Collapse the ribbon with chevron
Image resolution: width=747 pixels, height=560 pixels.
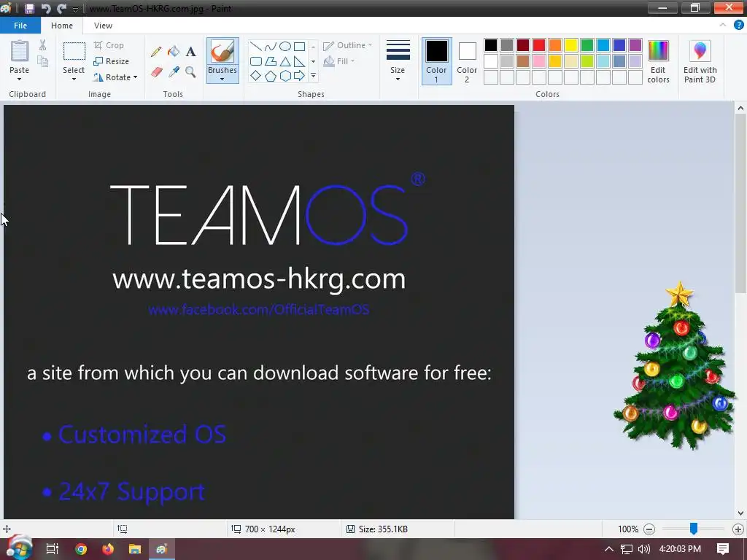[x=723, y=26]
